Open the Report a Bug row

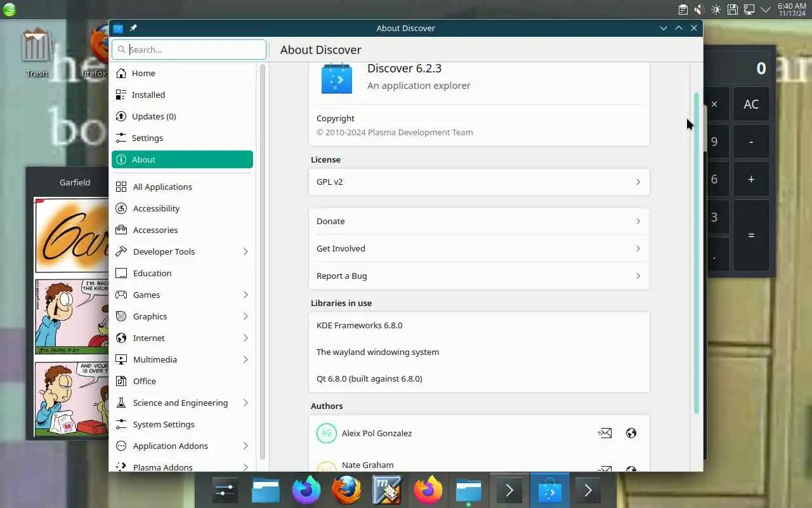(x=479, y=276)
